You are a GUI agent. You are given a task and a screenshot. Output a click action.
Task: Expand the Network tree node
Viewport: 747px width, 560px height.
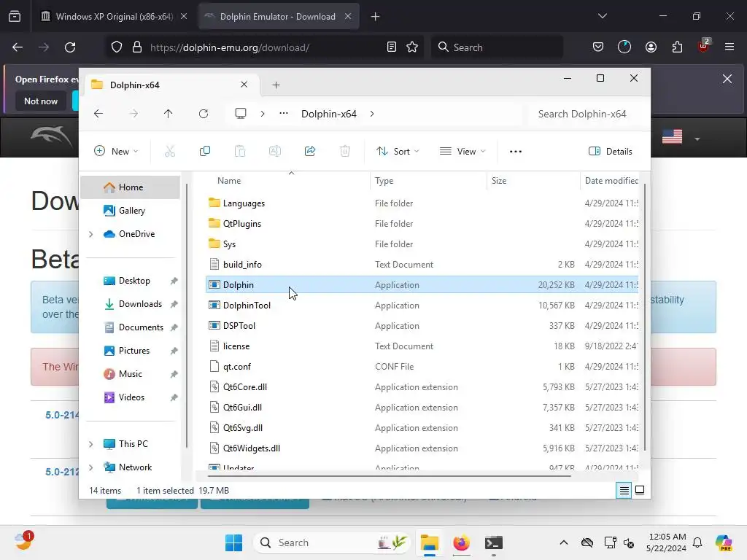[91, 467]
